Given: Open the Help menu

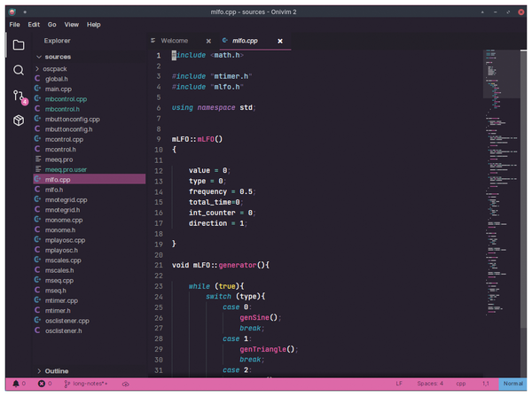Looking at the screenshot, I should [x=94, y=25].
